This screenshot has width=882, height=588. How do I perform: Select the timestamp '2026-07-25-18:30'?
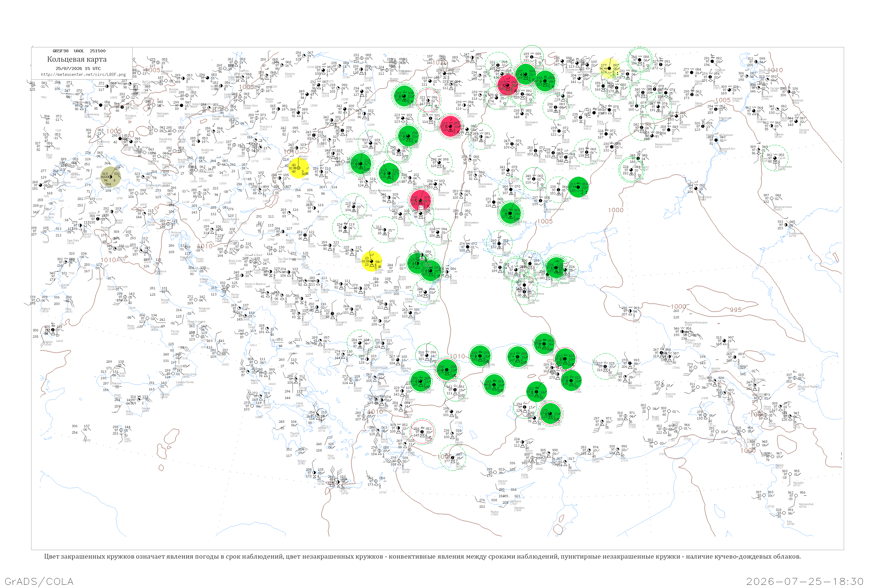[805, 581]
